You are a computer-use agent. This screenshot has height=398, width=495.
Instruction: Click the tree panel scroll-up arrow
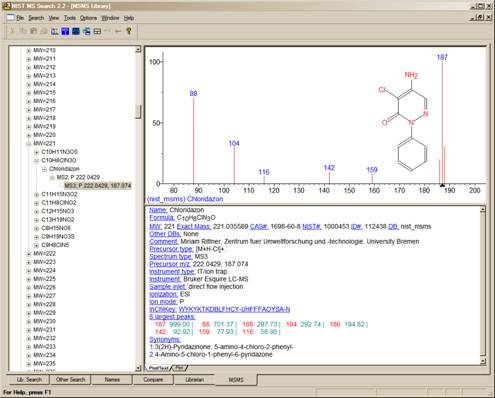[x=138, y=50]
